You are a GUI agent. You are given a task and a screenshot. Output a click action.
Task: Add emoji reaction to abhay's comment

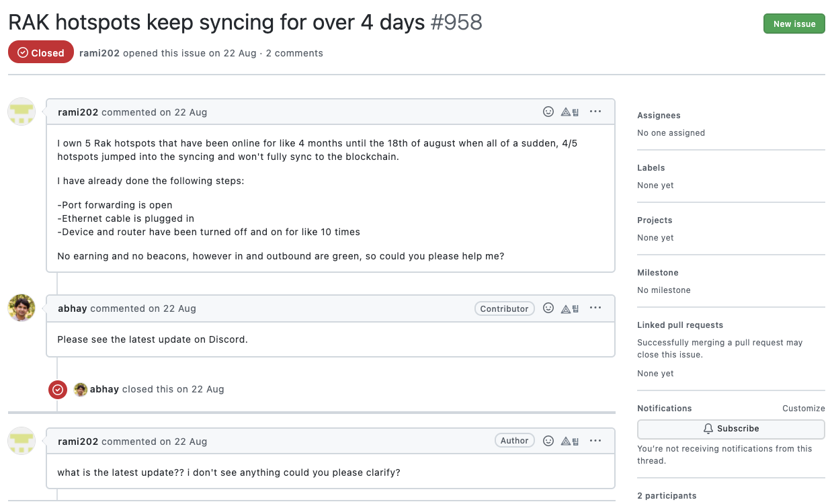pos(548,308)
